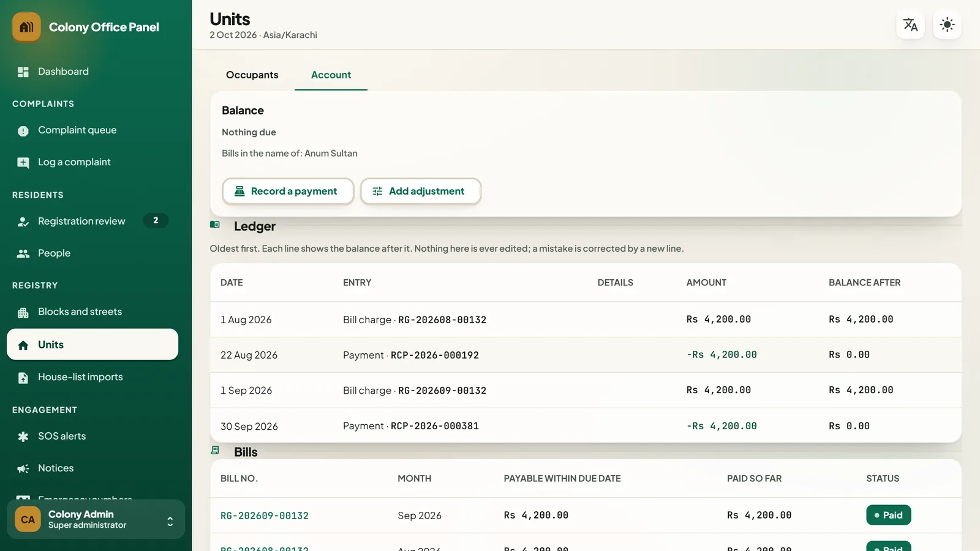Click the CA avatar for Colony Admin
This screenshot has width=980, height=551.
click(x=28, y=520)
